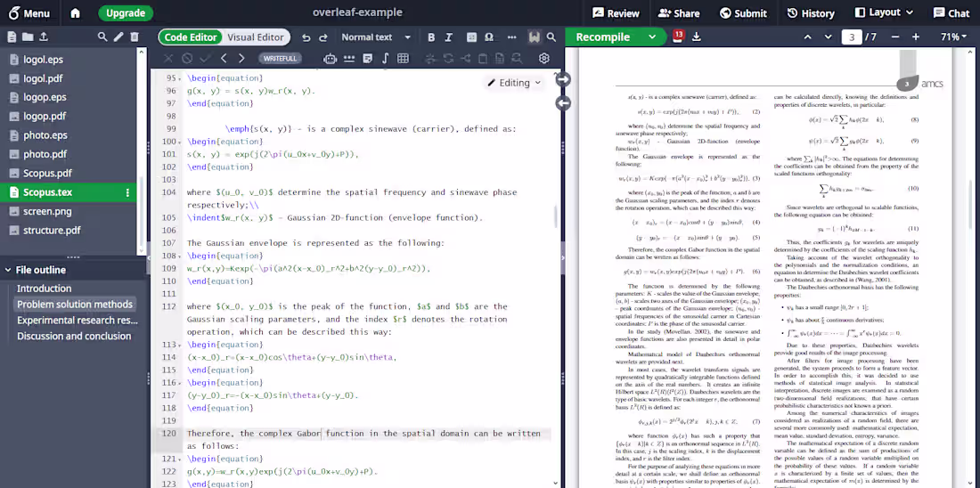980x488 pixels.
Task: Create a new file icon
Action: (12, 37)
